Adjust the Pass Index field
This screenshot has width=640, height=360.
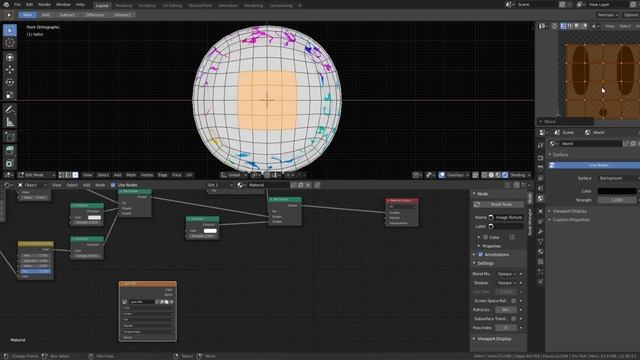pyautogui.click(x=506, y=328)
